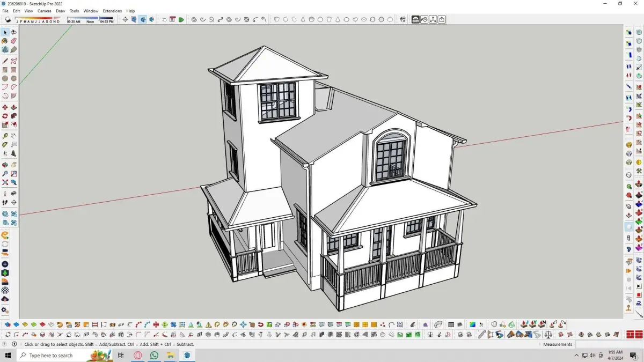Open the Extensions menu
644x362 pixels.
tap(112, 11)
